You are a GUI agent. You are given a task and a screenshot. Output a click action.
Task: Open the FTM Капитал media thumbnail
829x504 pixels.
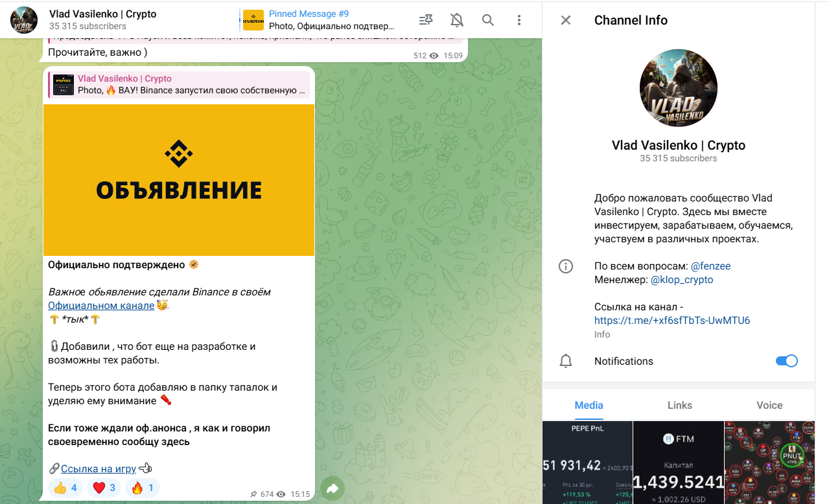(678, 463)
